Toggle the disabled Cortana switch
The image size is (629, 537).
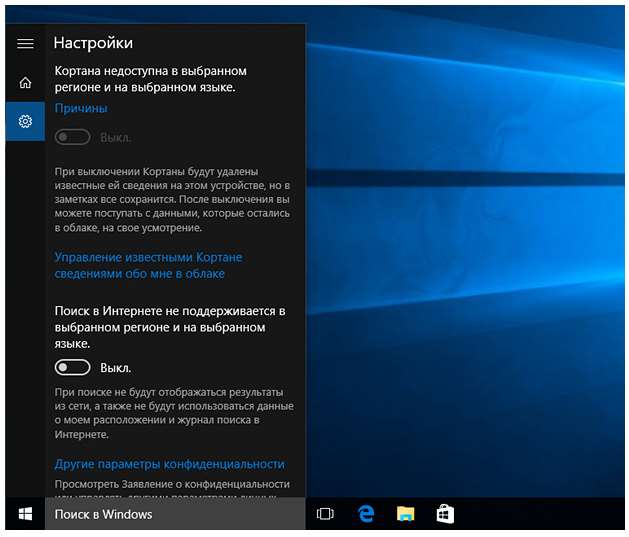pyautogui.click(x=73, y=137)
